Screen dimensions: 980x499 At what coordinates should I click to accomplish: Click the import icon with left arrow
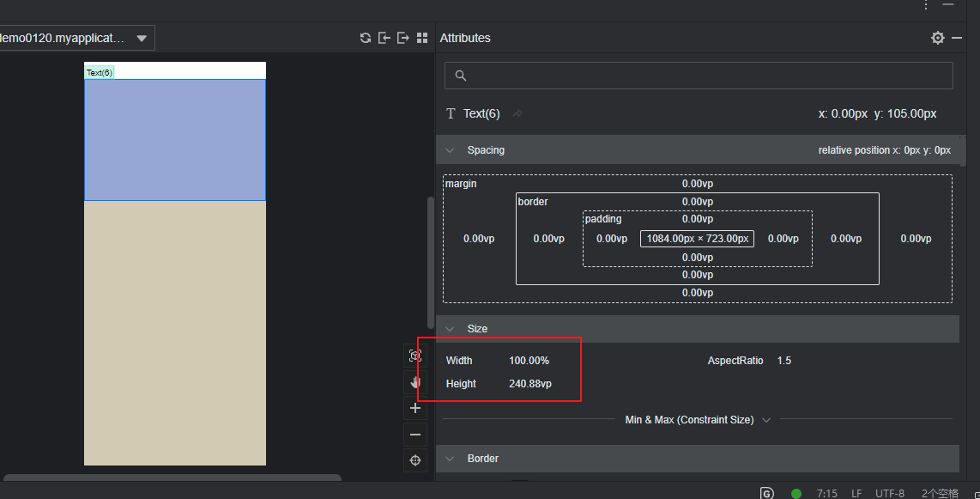pos(384,38)
